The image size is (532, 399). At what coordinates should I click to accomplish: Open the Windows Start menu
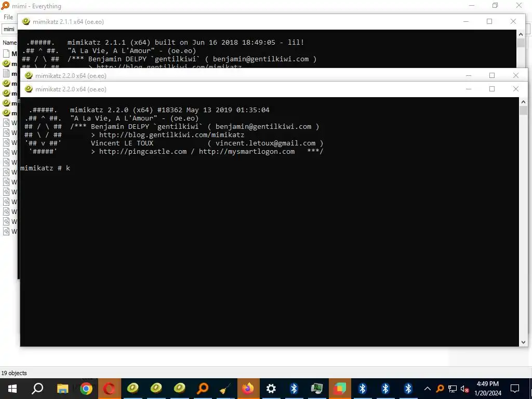click(12, 389)
